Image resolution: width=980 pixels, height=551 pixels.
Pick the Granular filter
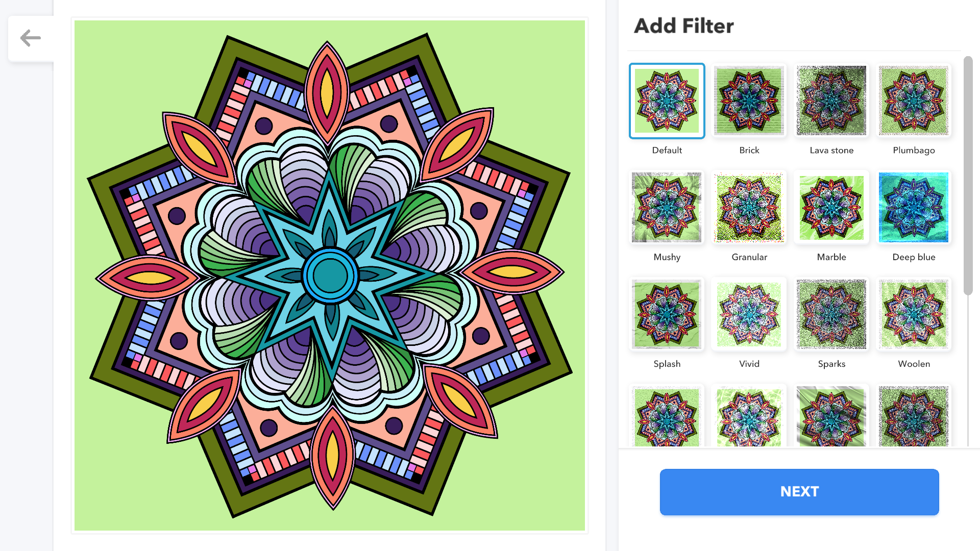click(x=749, y=208)
